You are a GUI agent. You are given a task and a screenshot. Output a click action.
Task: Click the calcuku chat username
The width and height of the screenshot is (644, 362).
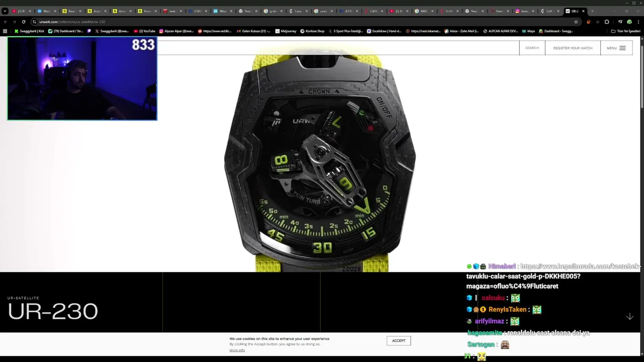point(493,298)
